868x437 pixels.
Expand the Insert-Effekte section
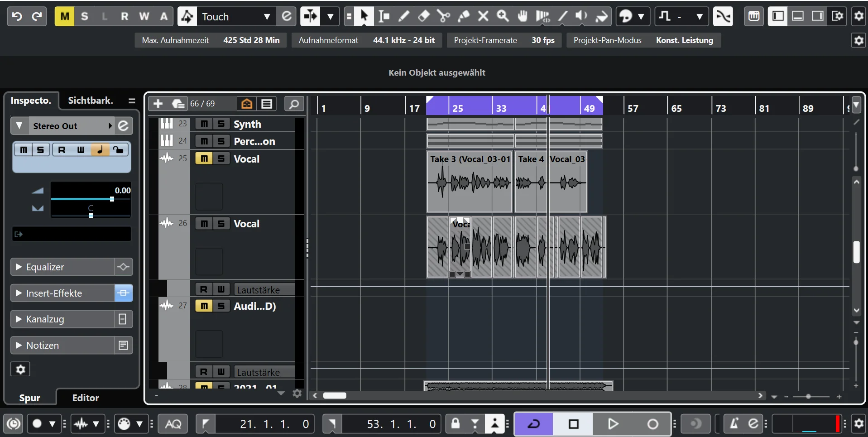(x=19, y=293)
